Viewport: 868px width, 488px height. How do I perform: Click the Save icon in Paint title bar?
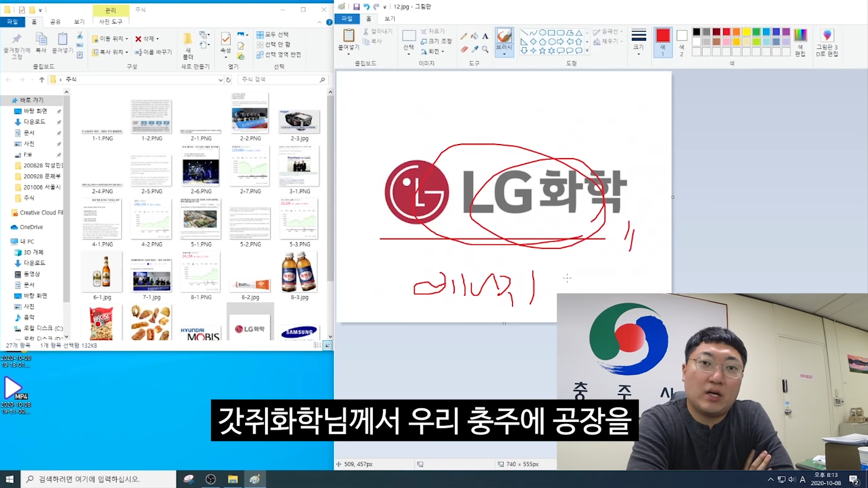(356, 7)
